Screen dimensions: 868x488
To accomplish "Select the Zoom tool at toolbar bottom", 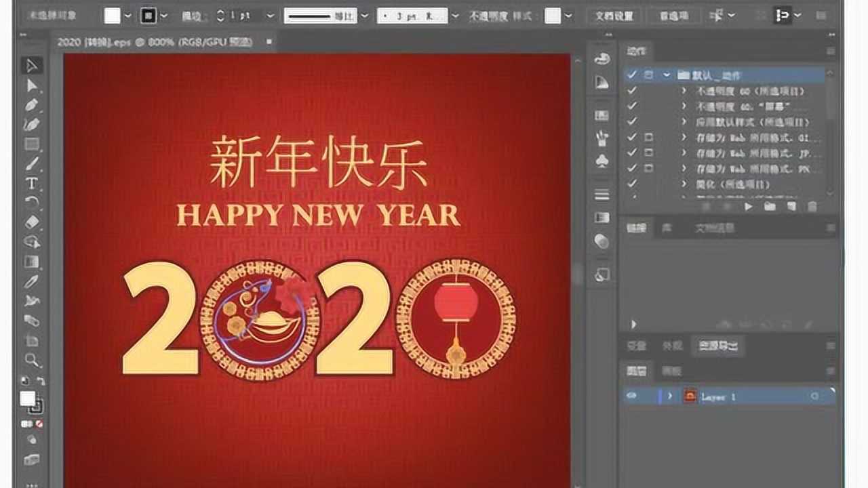I will coord(30,361).
